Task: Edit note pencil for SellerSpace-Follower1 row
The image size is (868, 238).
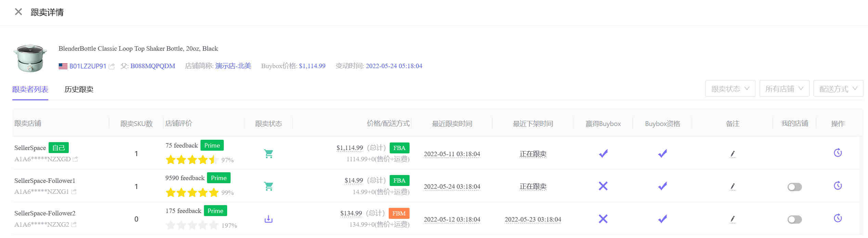Action: tap(733, 187)
